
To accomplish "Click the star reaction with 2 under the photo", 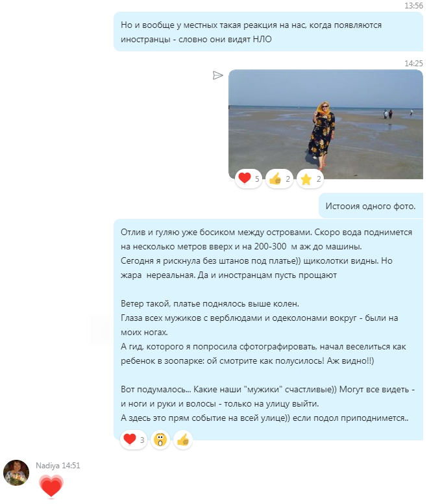I will [x=310, y=179].
